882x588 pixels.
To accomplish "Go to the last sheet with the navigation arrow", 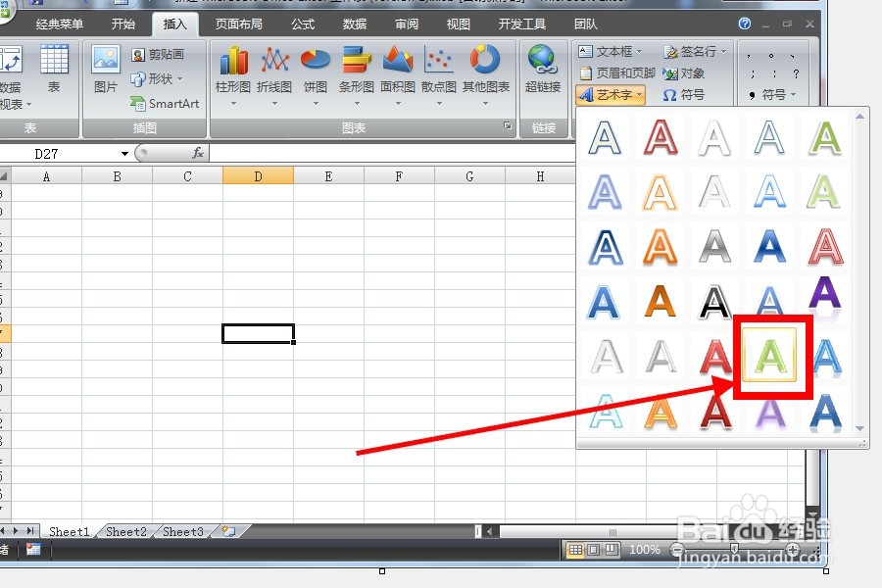I will (30, 530).
